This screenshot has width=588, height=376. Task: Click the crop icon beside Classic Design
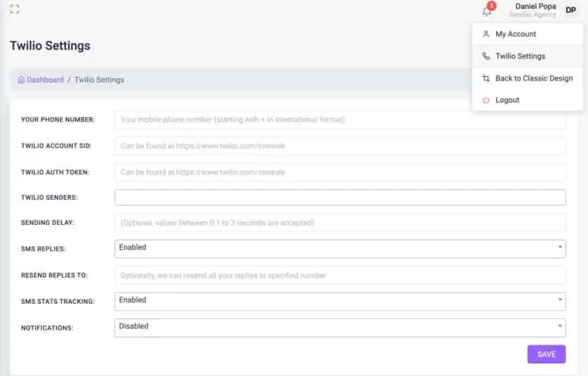click(x=486, y=78)
